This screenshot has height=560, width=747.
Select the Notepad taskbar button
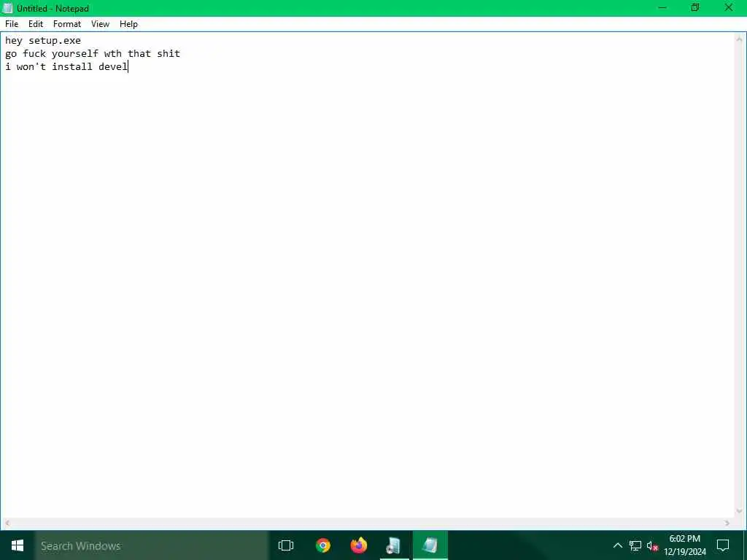(x=430, y=545)
